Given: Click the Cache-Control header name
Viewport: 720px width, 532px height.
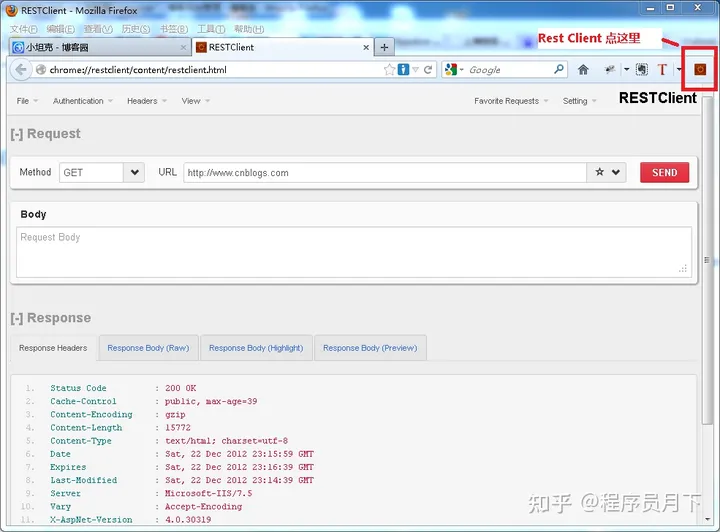Looking at the screenshot, I should [83, 402].
